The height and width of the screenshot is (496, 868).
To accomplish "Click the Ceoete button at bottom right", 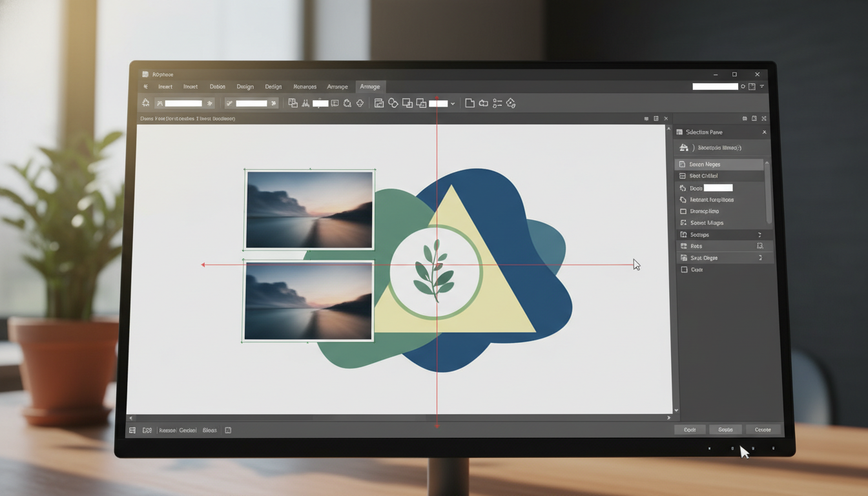I will [x=763, y=429].
